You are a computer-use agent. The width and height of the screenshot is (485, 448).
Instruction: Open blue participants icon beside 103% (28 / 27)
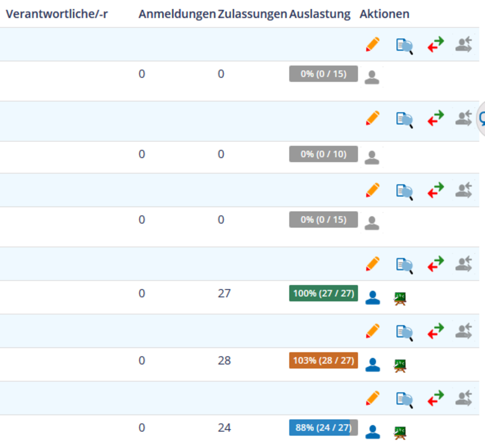coord(373,365)
